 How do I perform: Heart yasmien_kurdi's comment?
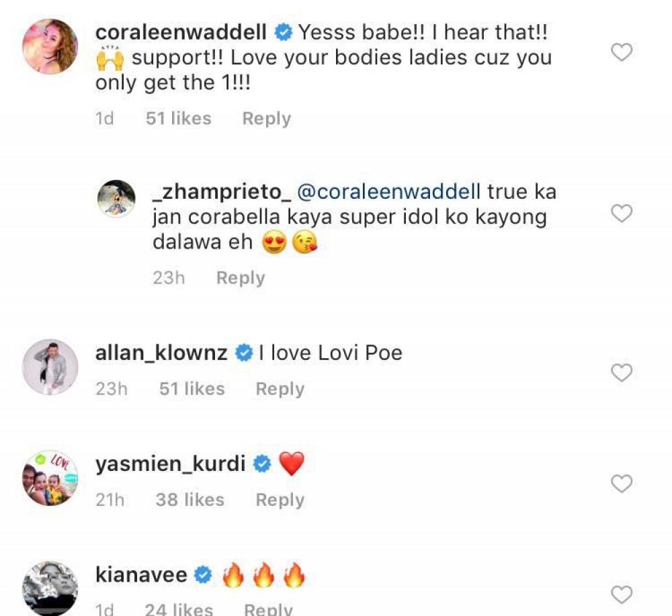coord(622,483)
